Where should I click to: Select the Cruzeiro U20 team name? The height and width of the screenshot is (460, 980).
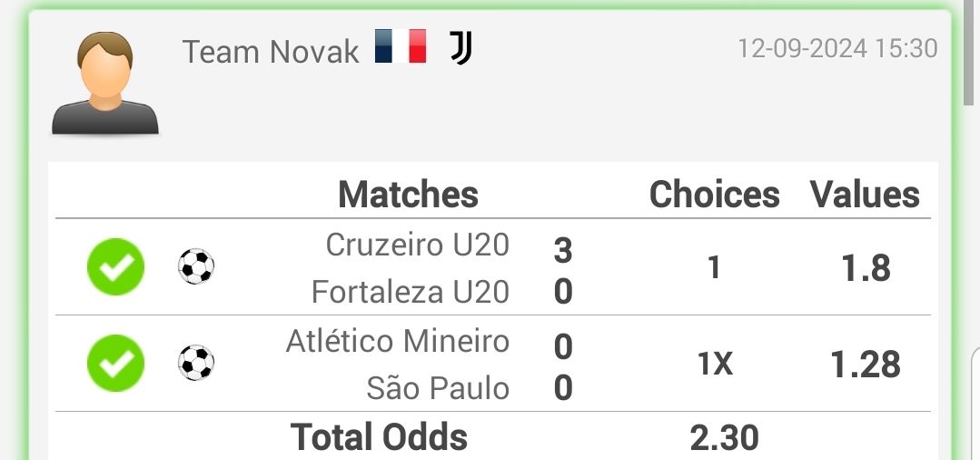coord(418,245)
